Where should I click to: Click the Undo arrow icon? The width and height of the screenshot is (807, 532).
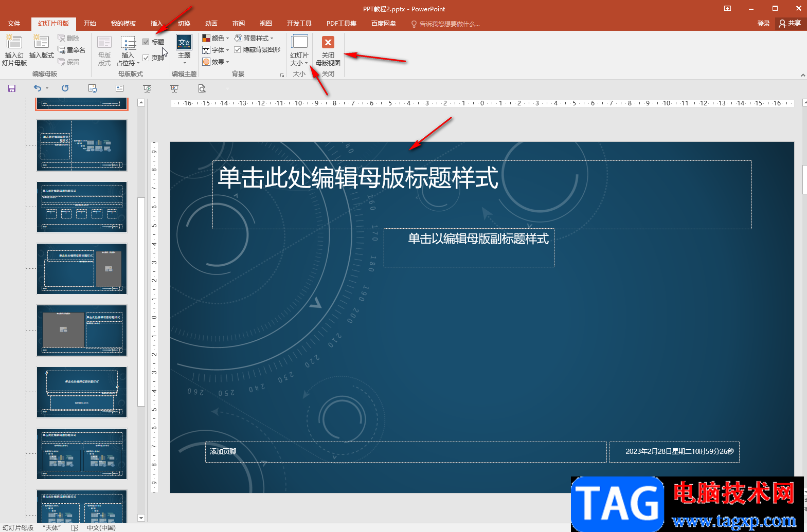[37, 88]
